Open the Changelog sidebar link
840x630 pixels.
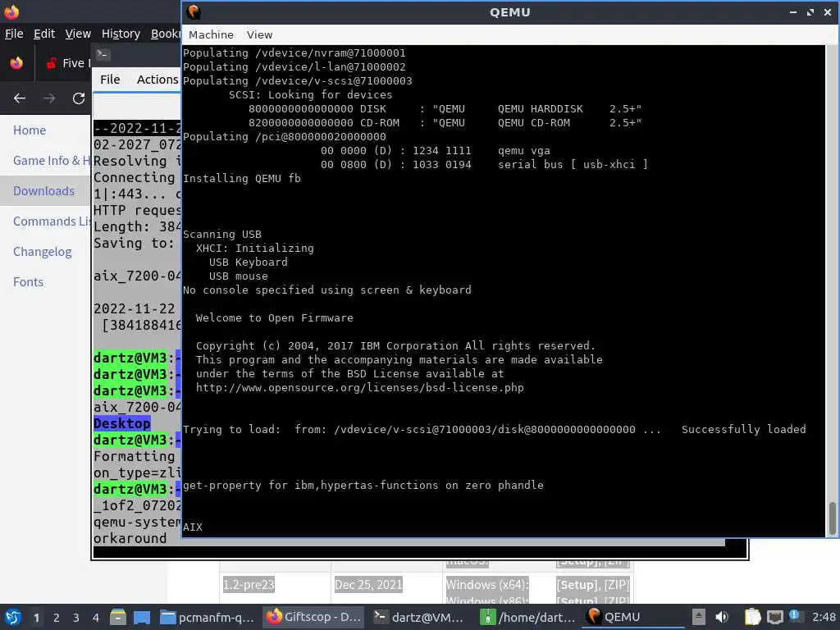pos(43,252)
